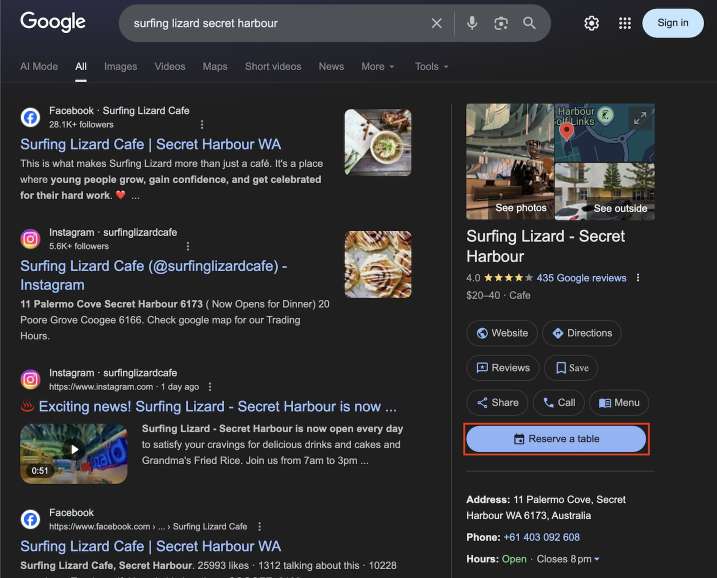This screenshot has width=717, height=578.
Task: Click the Google logo
Action: point(53,21)
